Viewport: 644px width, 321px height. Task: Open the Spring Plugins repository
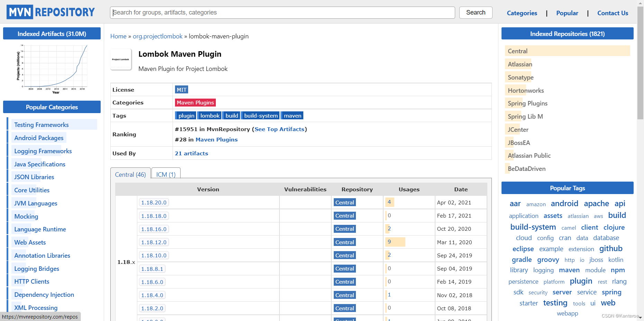click(x=527, y=103)
